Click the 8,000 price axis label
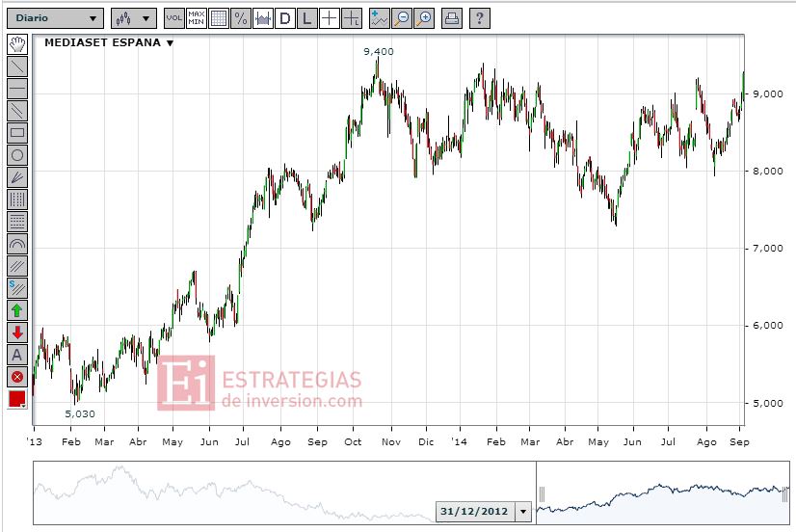The height and width of the screenshot is (532, 796). click(x=768, y=172)
